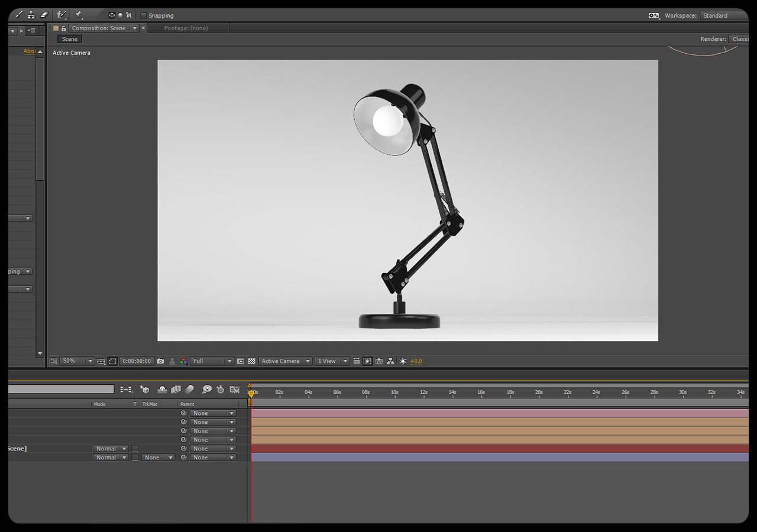Select the Puppet Pin tool
Image resolution: width=757 pixels, height=532 pixels.
pos(77,14)
